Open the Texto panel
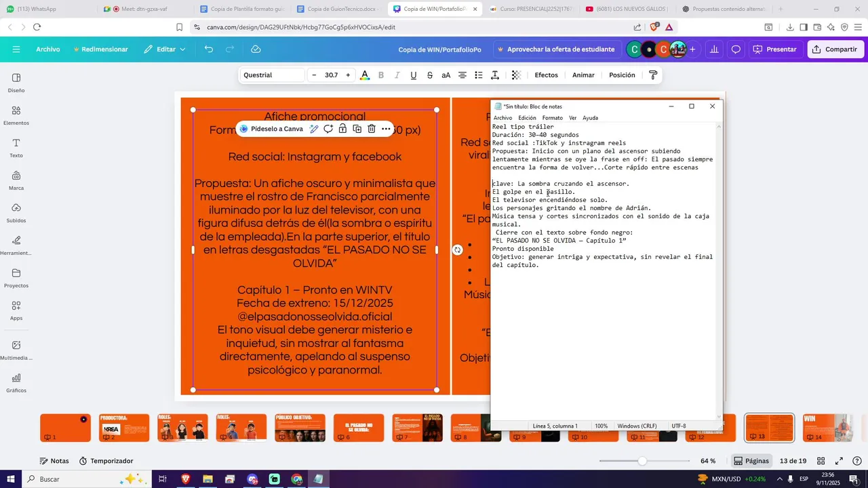The height and width of the screenshot is (488, 868). click(x=16, y=148)
